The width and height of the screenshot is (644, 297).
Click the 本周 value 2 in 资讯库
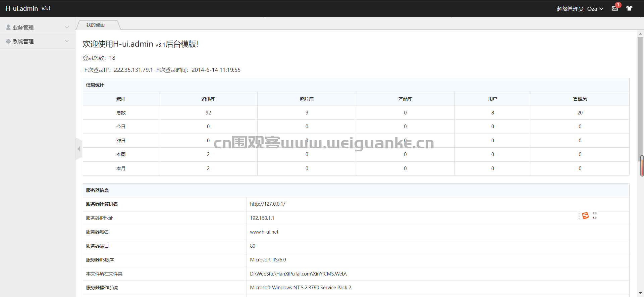[208, 154]
